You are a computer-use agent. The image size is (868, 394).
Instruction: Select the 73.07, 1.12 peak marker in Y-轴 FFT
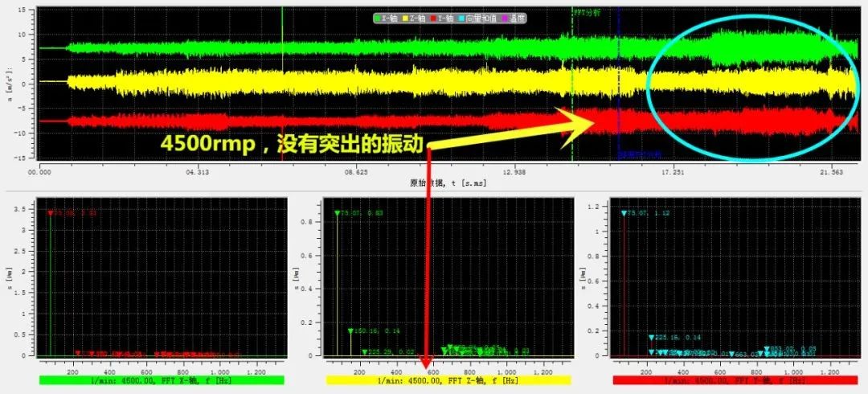[x=624, y=213]
